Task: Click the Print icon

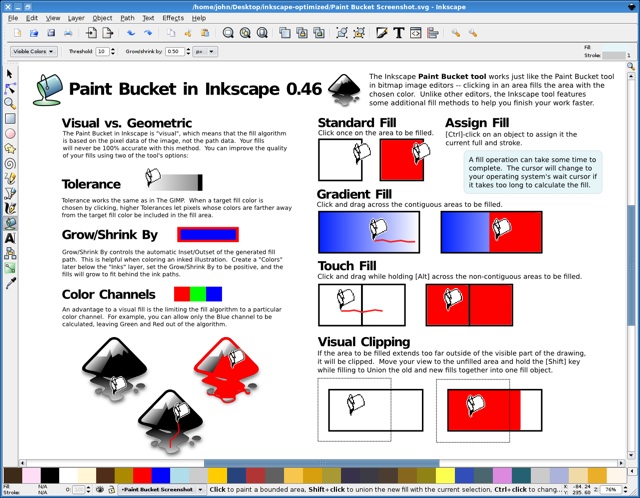Action: pos(68,33)
